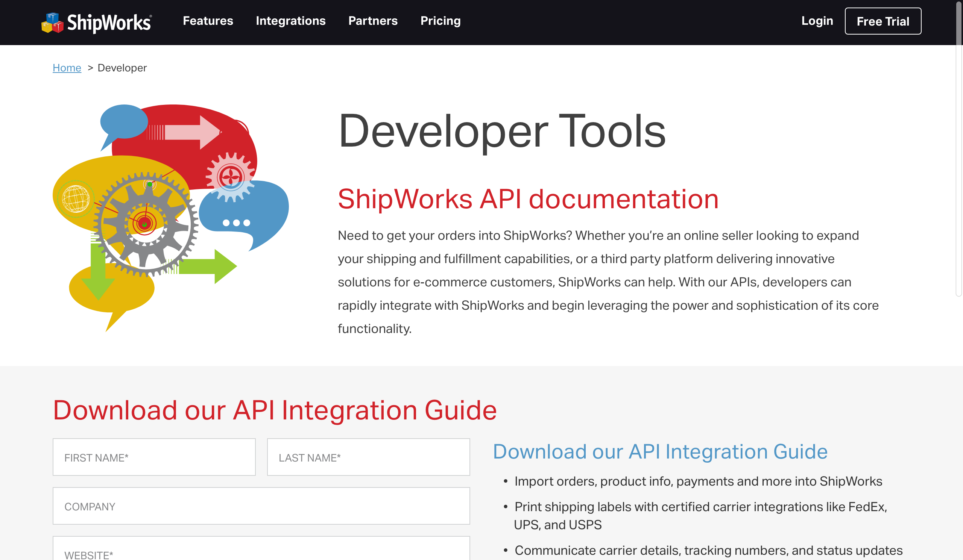The height and width of the screenshot is (560, 963).
Task: Click the blue Download our API Integration Guide heading
Action: coord(660,452)
